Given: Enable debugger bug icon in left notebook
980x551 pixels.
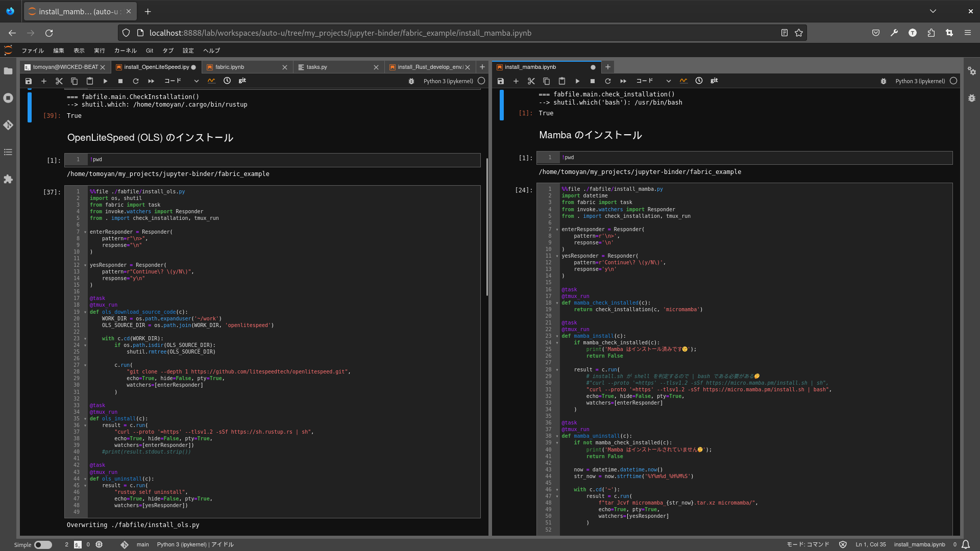Looking at the screenshot, I should [x=411, y=81].
